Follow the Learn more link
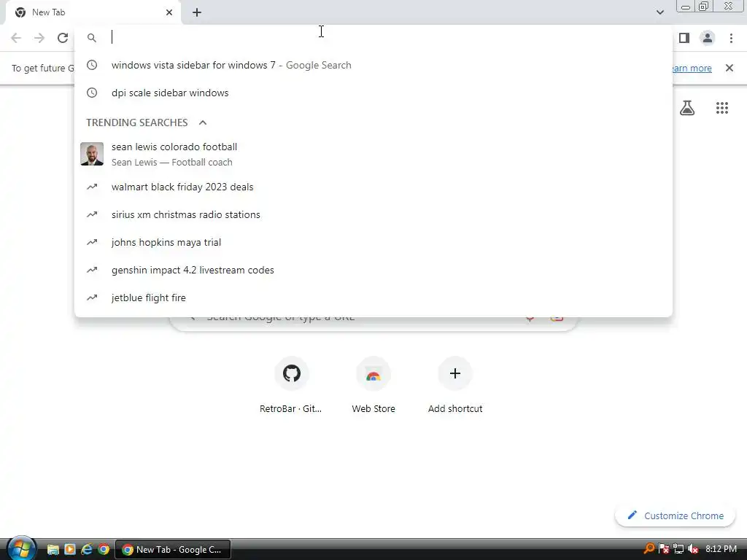Image resolution: width=747 pixels, height=560 pixels. 692,68
